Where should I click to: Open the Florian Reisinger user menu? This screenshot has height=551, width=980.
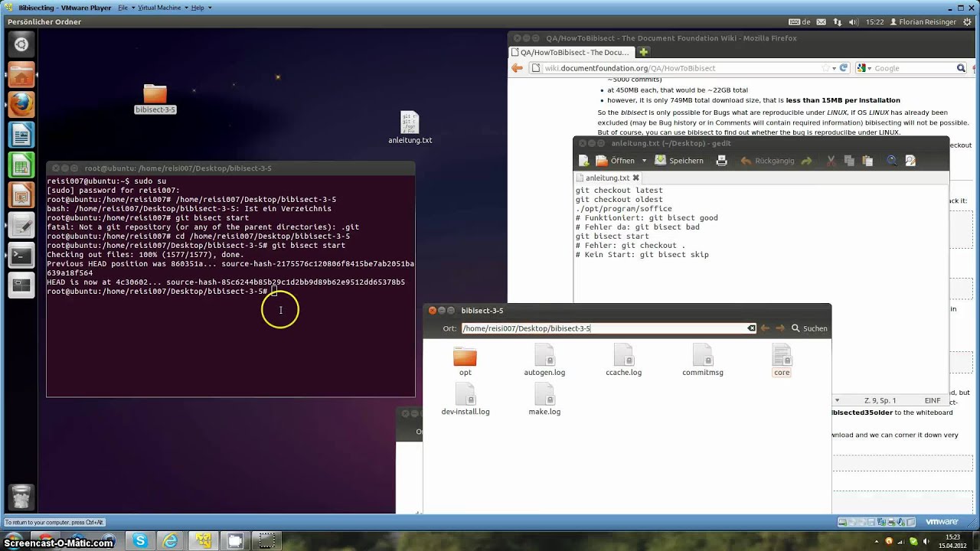coord(923,22)
